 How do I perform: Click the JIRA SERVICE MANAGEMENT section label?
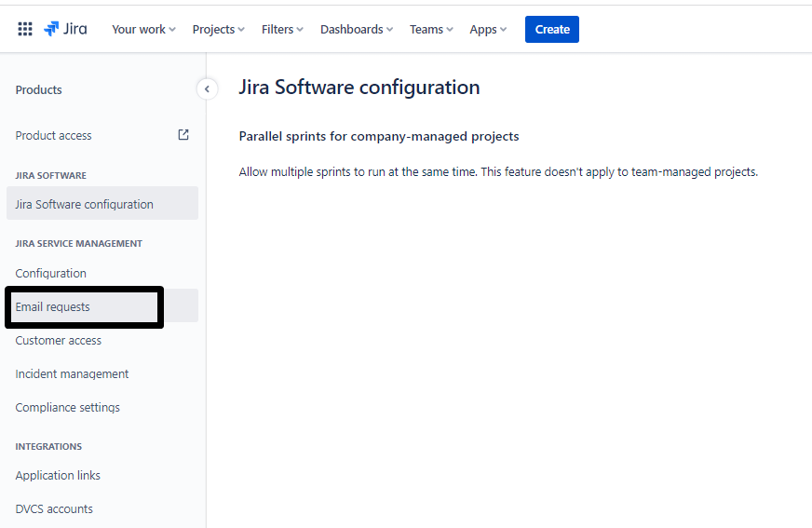pyautogui.click(x=79, y=243)
